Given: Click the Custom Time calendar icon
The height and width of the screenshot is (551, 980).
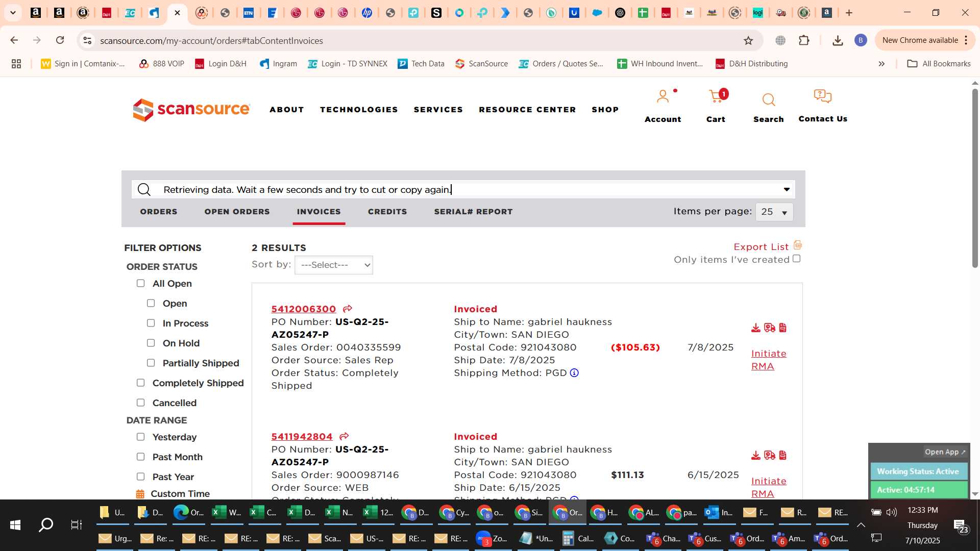Looking at the screenshot, I should 140,494.
